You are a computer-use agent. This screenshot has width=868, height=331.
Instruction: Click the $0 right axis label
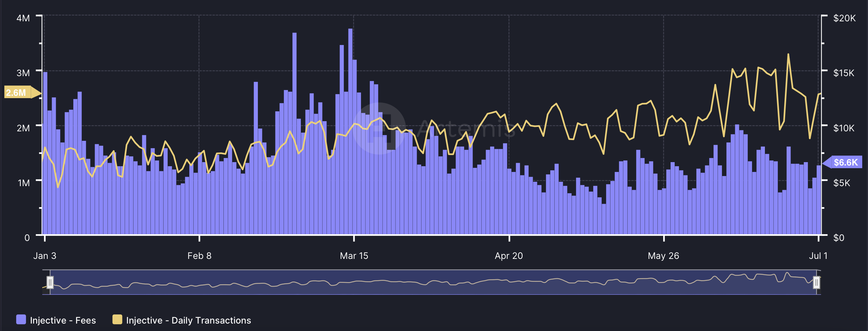839,238
